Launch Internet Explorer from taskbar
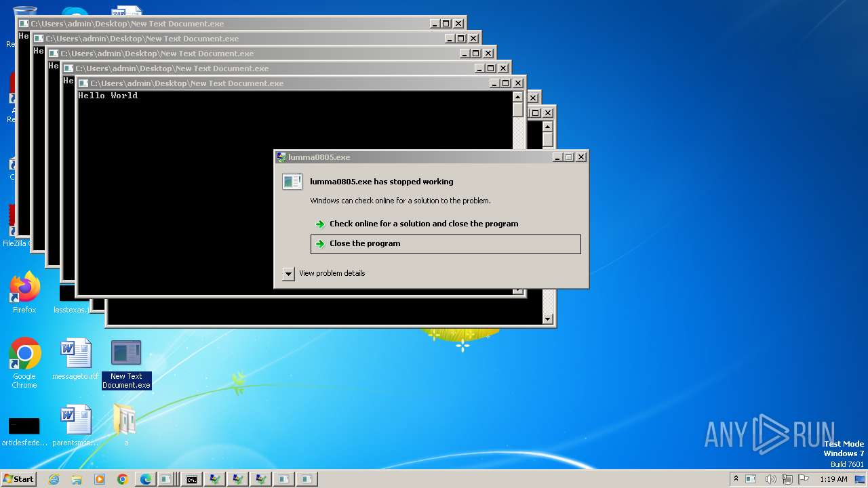Screen dimensions: 868x488 coord(54,479)
